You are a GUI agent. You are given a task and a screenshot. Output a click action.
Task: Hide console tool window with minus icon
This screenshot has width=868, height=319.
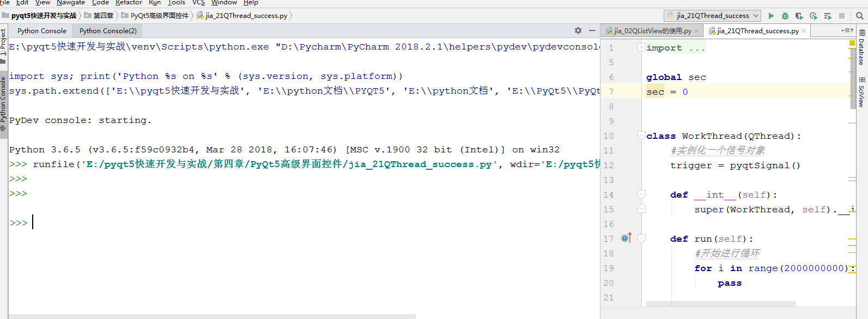point(592,30)
